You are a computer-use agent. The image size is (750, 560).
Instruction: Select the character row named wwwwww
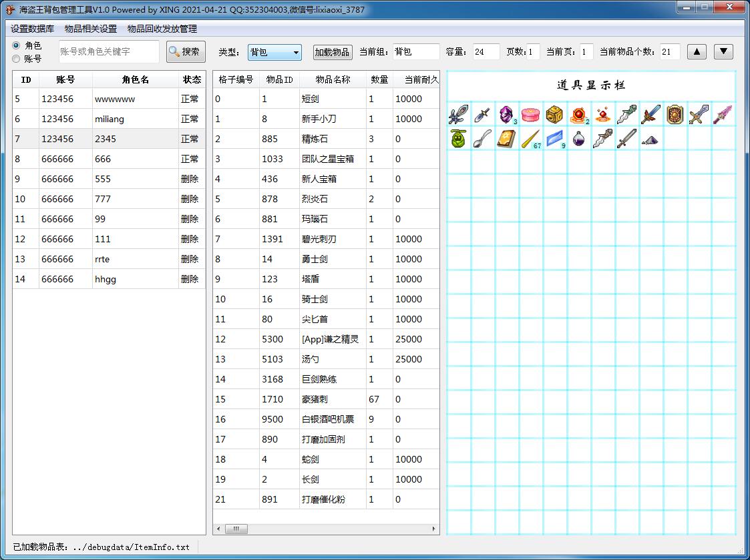point(109,99)
